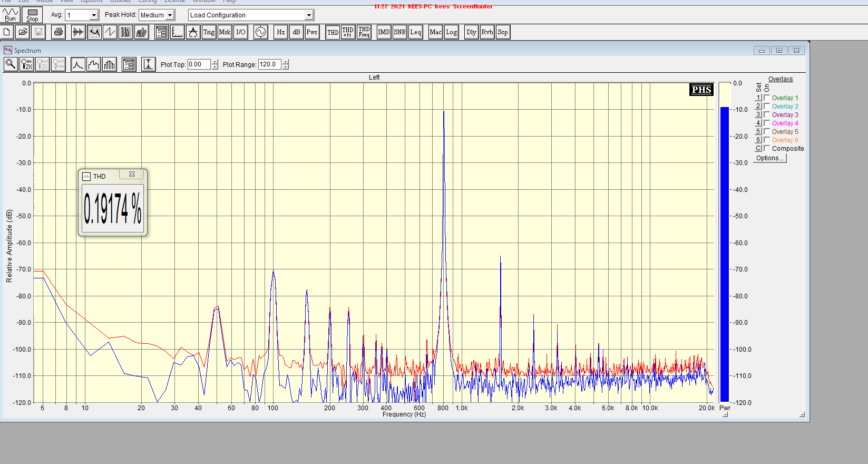
Task: Open the Load Configuration dropdown
Action: pyautogui.click(x=309, y=15)
